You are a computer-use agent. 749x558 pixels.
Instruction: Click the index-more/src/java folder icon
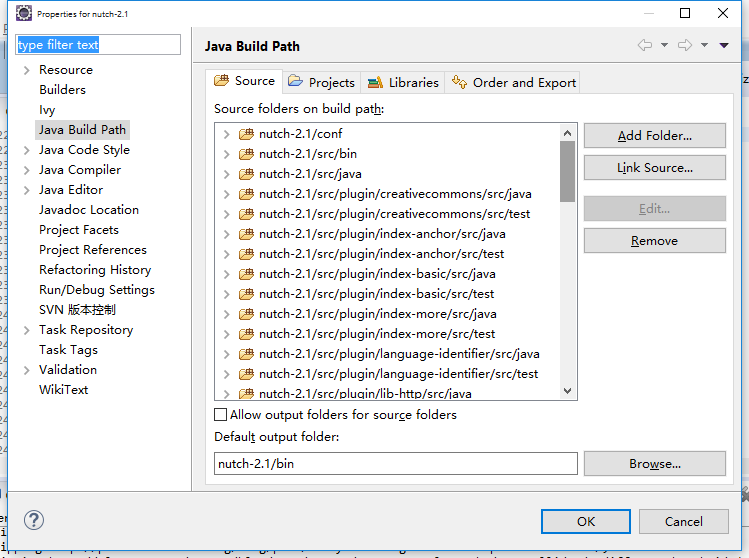pyautogui.click(x=246, y=314)
